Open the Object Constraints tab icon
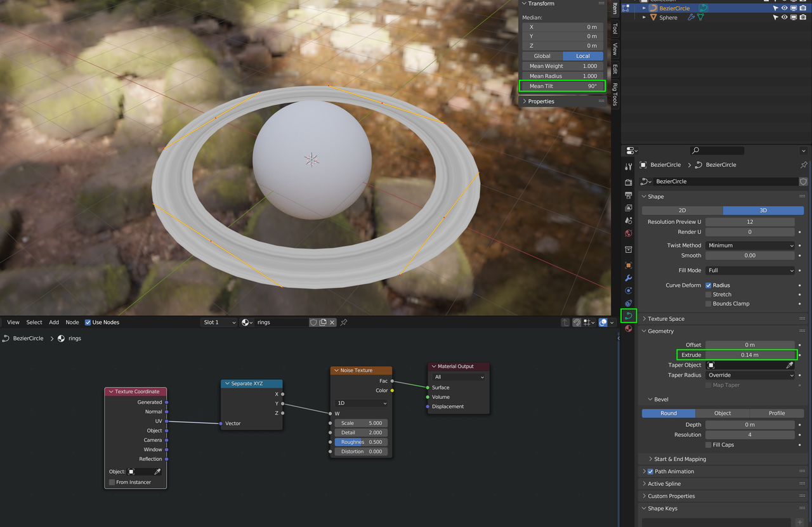Viewport: 812px width, 527px height. pyautogui.click(x=629, y=303)
